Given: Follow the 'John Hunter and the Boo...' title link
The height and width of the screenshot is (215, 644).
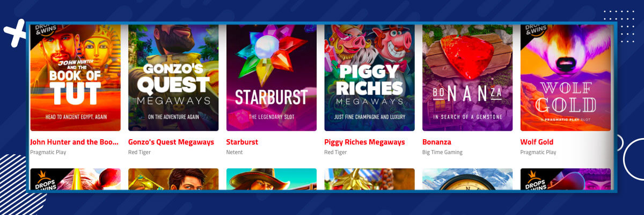Looking at the screenshot, I should pos(74,142).
